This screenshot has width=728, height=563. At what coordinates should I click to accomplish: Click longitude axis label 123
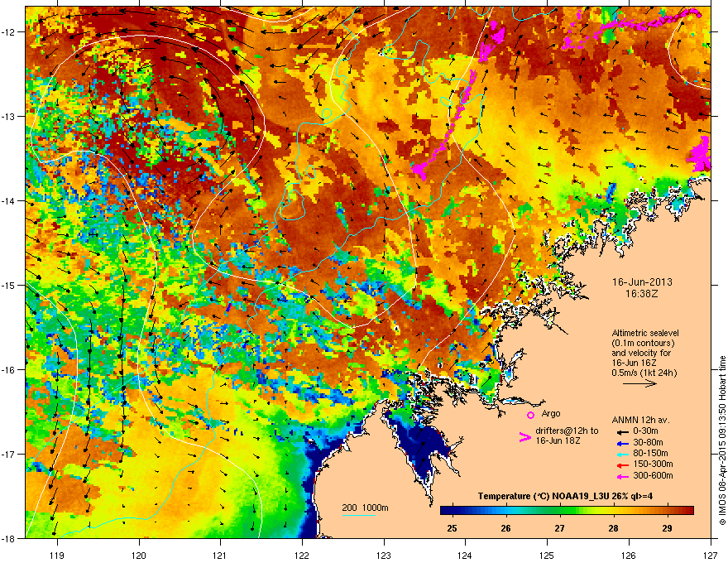tap(384, 555)
